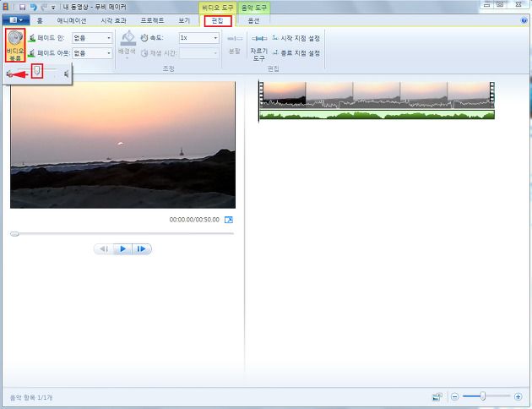
Task: Select the 편집 (Edit) tab
Action: [218, 21]
